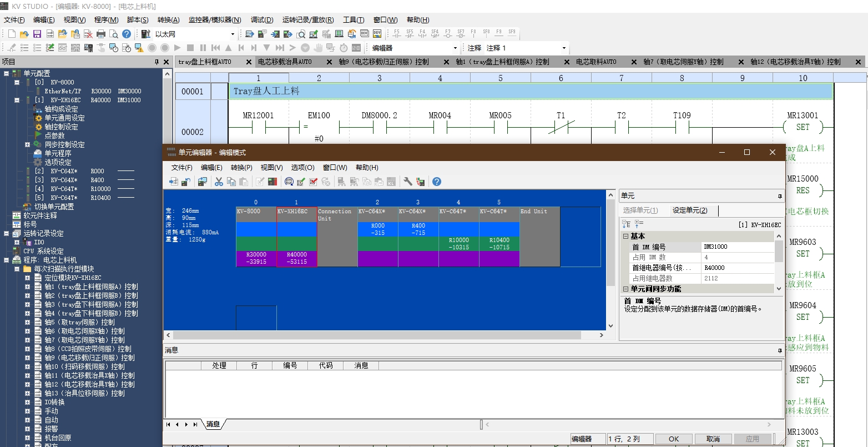Collapse the 基本 property group
The image size is (868, 447).
point(625,236)
